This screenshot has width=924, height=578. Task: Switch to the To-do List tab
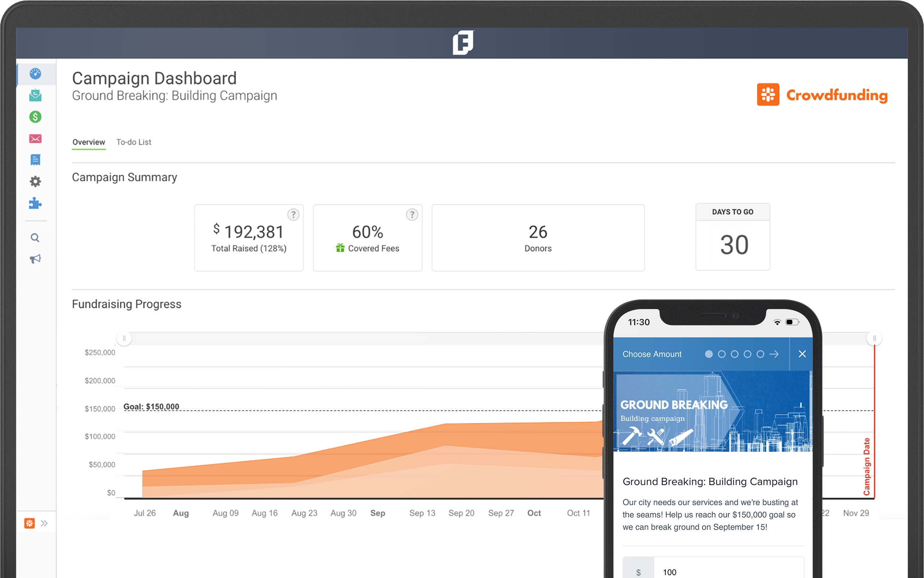(133, 142)
